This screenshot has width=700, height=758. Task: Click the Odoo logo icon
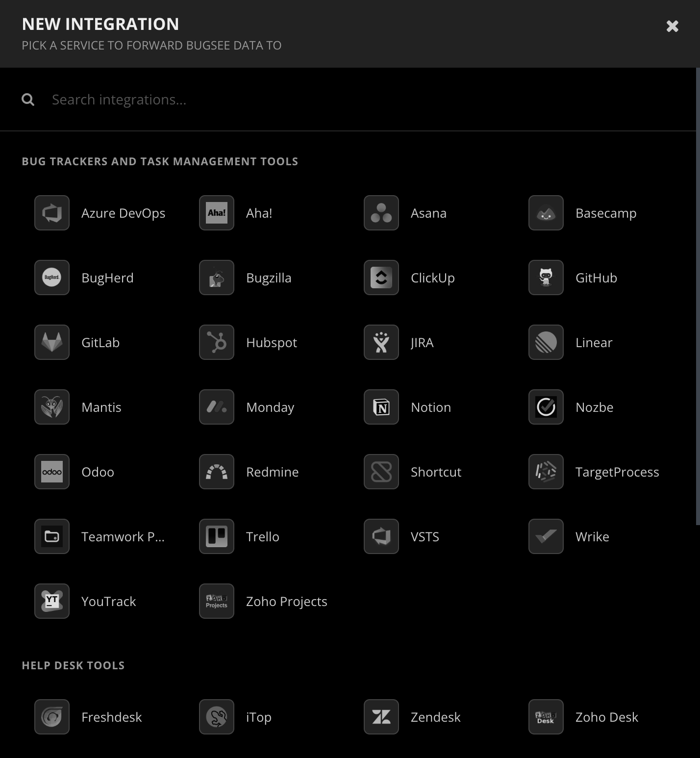click(52, 472)
